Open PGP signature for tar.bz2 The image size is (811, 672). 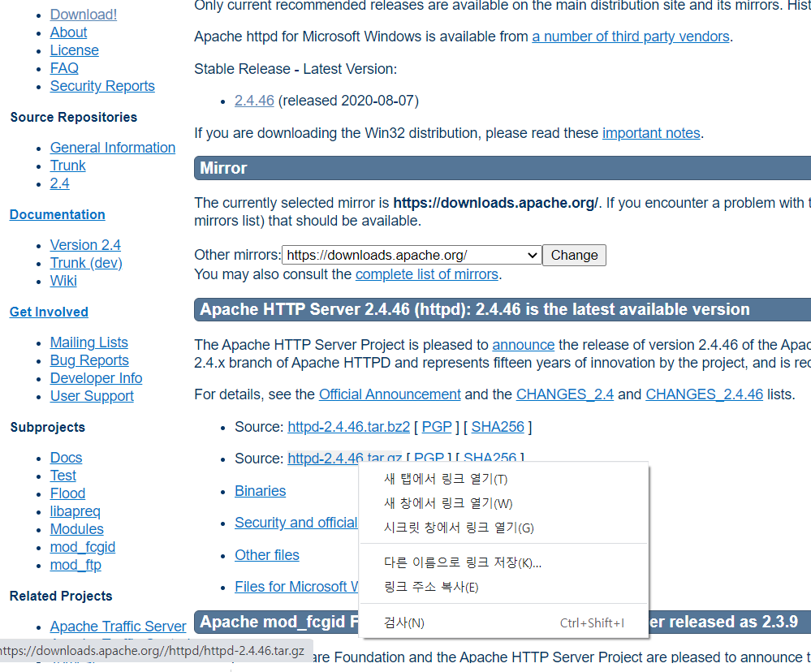click(x=437, y=427)
